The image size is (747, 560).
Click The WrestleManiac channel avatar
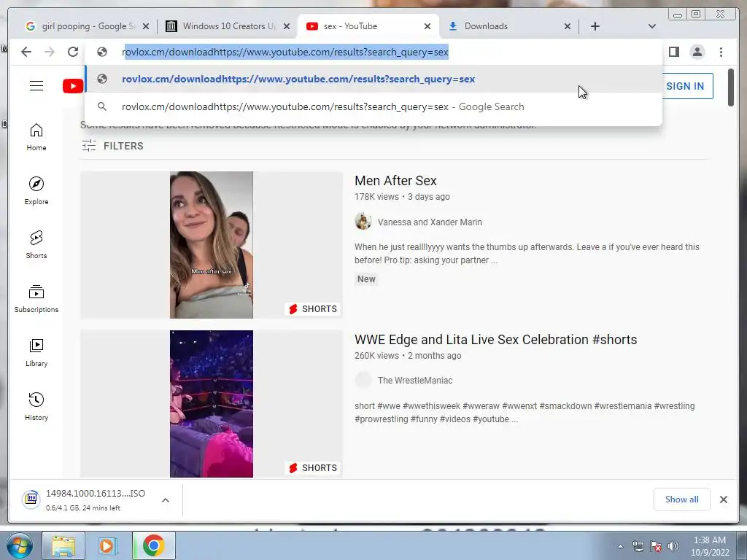[363, 380]
